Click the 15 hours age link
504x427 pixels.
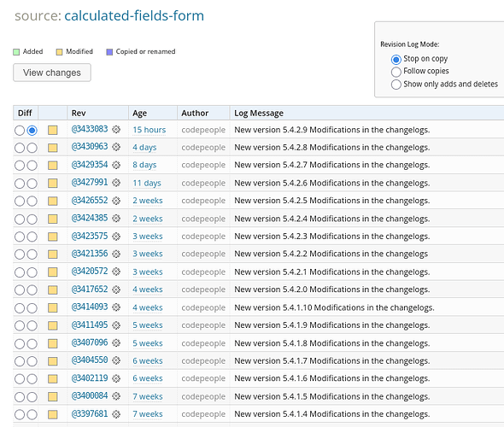pyautogui.click(x=149, y=130)
